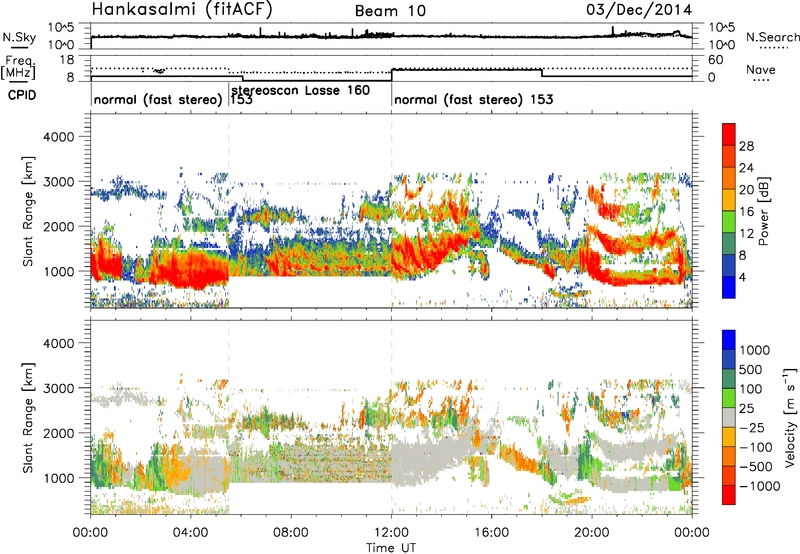
Task: Click the left '10^5' noise axis tick
Action: pyautogui.click(x=61, y=27)
